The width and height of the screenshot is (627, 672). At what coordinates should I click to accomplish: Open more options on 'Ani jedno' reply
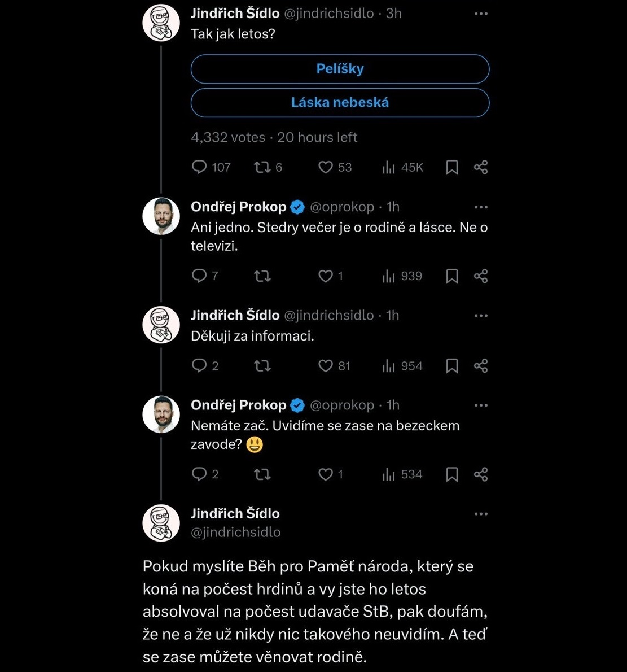click(481, 207)
